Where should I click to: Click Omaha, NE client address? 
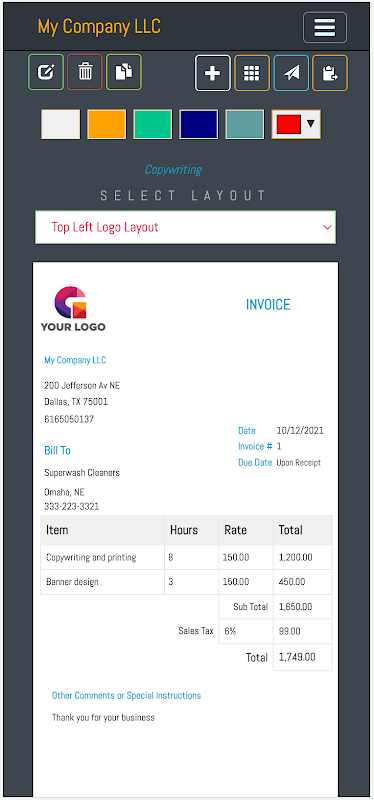coord(64,492)
